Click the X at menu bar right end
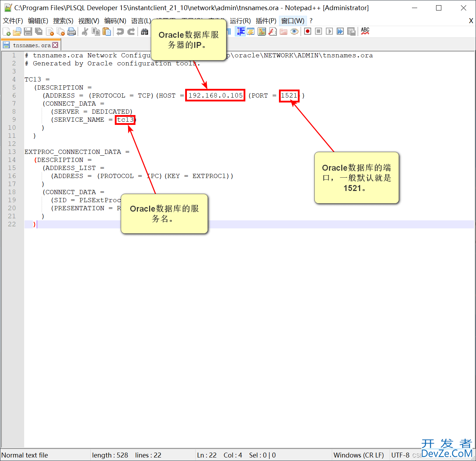 [x=471, y=21]
